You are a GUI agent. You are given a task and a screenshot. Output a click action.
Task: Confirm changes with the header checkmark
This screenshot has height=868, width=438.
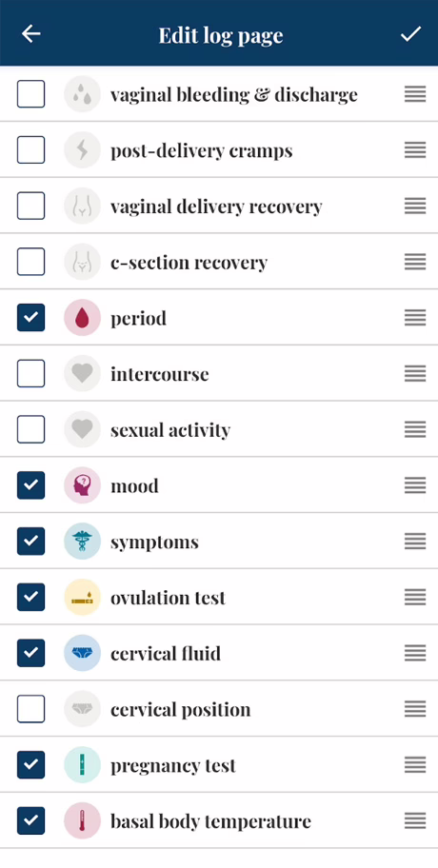(x=411, y=33)
